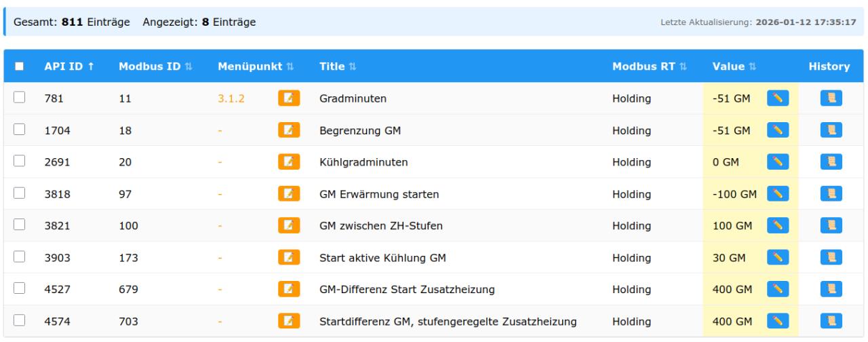Open history for Begrenzung GM
Image resolution: width=868 pixels, height=342 pixels.
pyautogui.click(x=829, y=130)
